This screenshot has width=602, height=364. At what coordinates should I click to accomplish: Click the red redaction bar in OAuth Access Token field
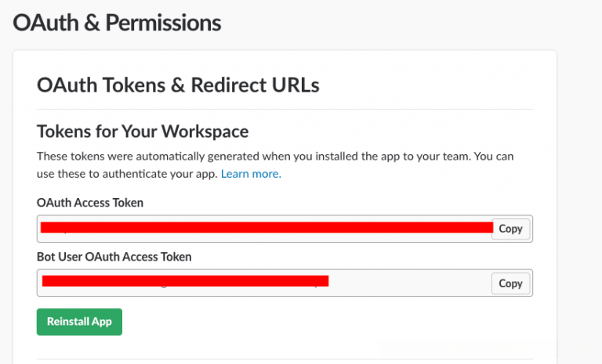[x=267, y=227]
